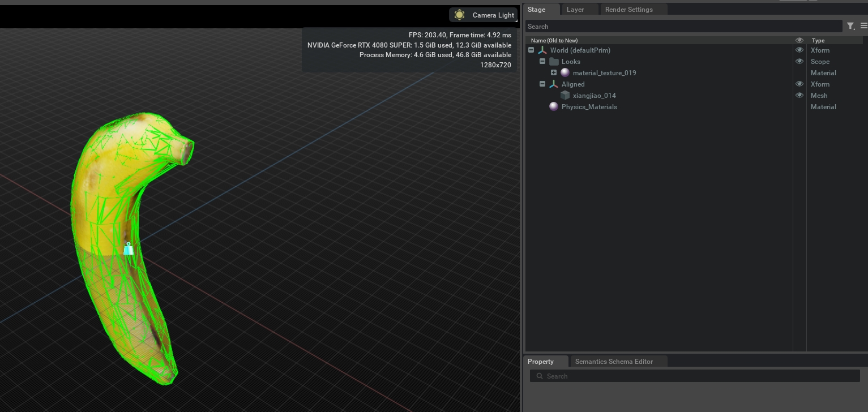
Task: Open the Stage filter funnel icon
Action: click(850, 26)
